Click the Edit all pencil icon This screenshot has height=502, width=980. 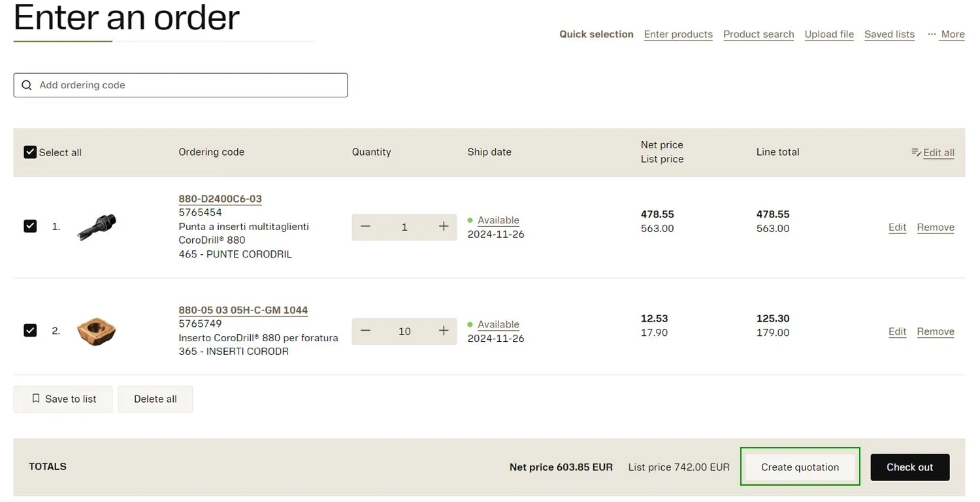pos(916,152)
